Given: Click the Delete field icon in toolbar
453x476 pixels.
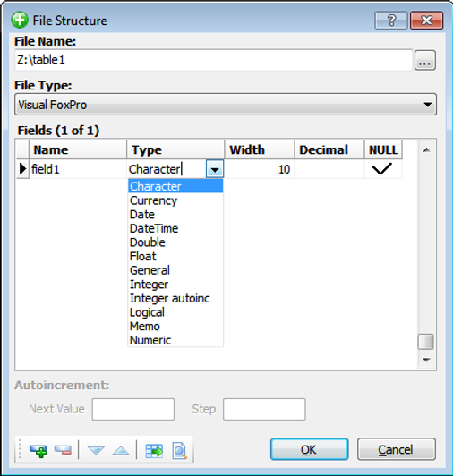Looking at the screenshot, I should pyautogui.click(x=63, y=451).
